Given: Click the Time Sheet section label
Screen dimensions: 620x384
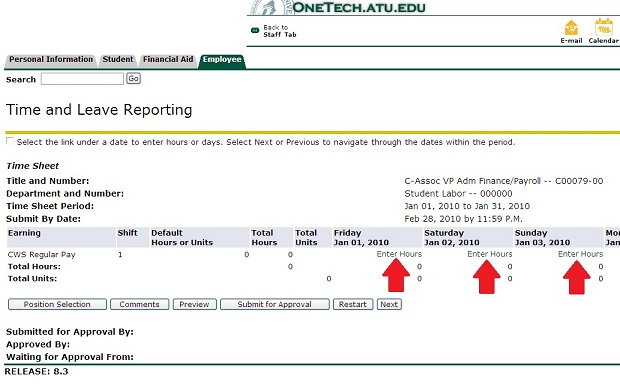Looking at the screenshot, I should point(32,166).
